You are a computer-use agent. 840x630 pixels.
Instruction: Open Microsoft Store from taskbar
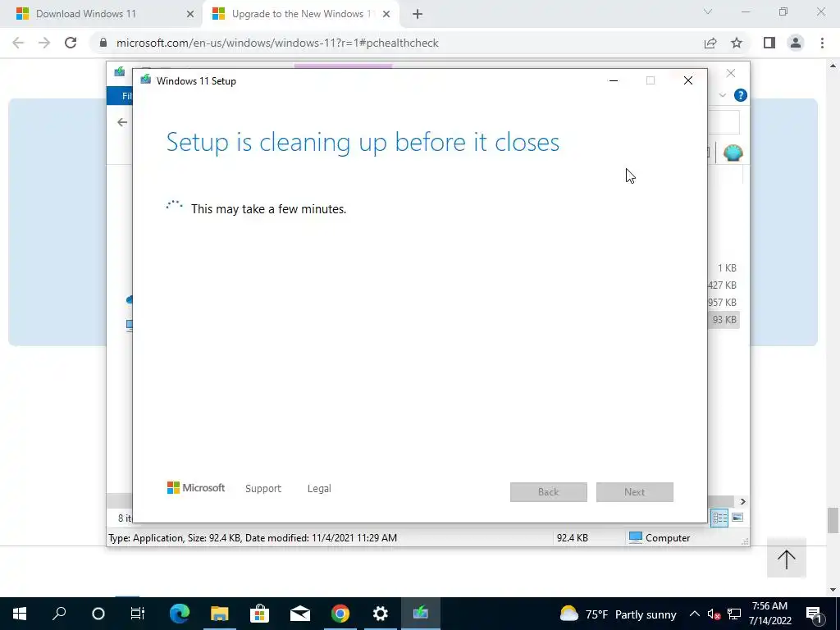[x=260, y=614]
